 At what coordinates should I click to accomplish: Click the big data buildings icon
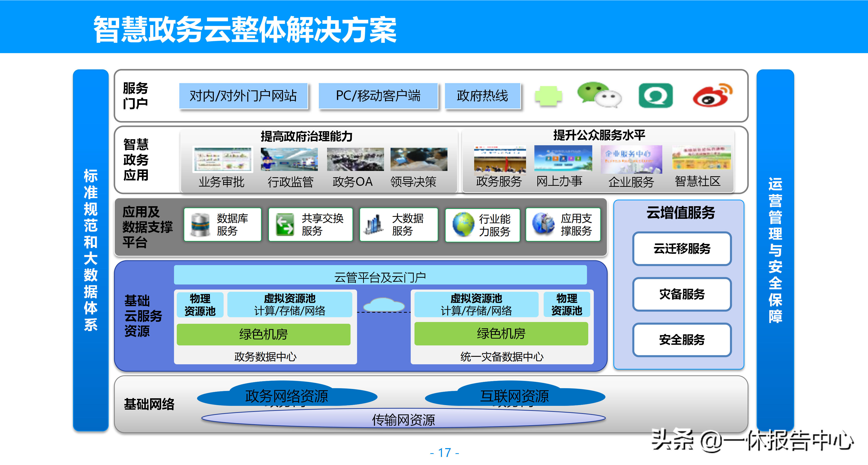(x=374, y=225)
